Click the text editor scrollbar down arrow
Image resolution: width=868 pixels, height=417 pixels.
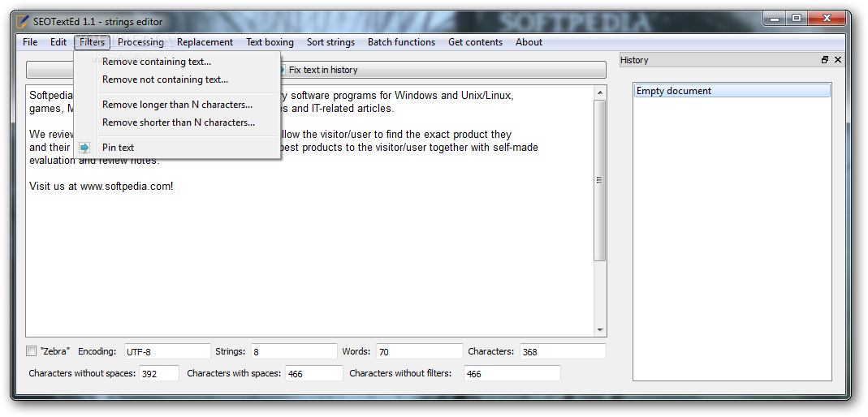[600, 329]
